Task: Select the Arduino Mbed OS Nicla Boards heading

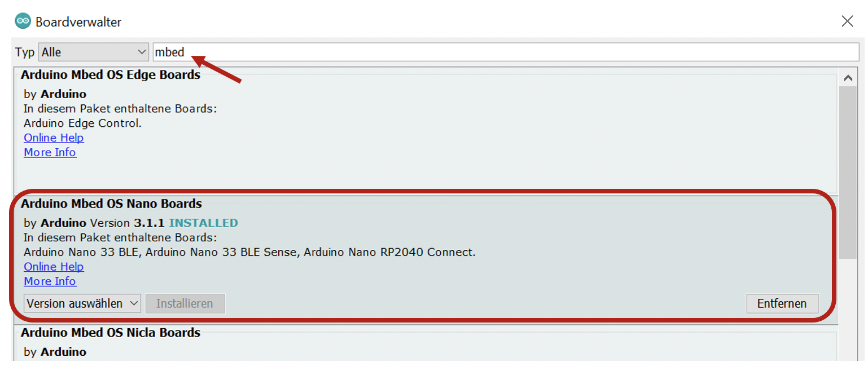Action: click(111, 333)
